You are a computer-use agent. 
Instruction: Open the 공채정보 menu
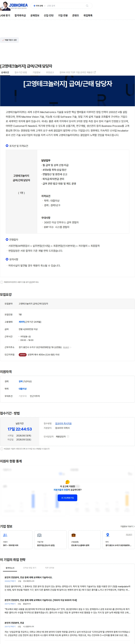click(35, 16)
